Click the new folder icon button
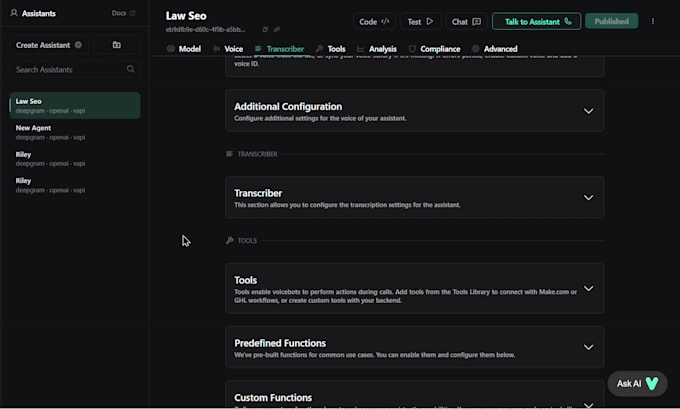680x409 pixels. pos(117,45)
